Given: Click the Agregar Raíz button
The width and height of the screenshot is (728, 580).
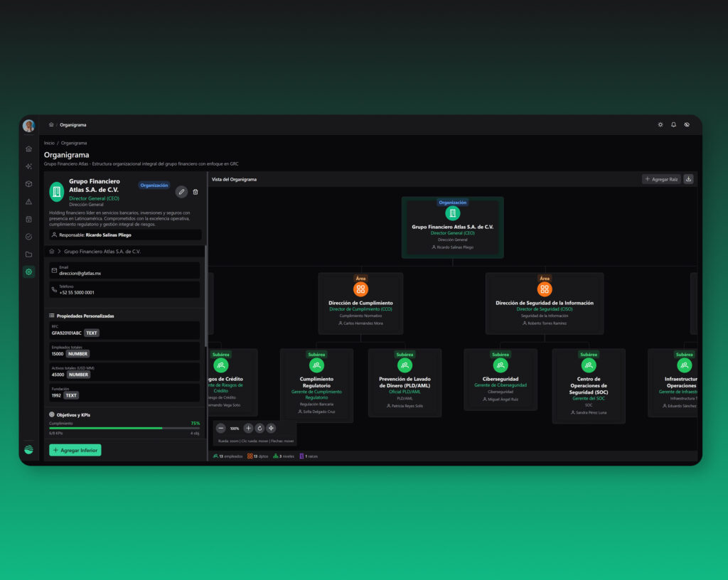Looking at the screenshot, I should point(661,179).
